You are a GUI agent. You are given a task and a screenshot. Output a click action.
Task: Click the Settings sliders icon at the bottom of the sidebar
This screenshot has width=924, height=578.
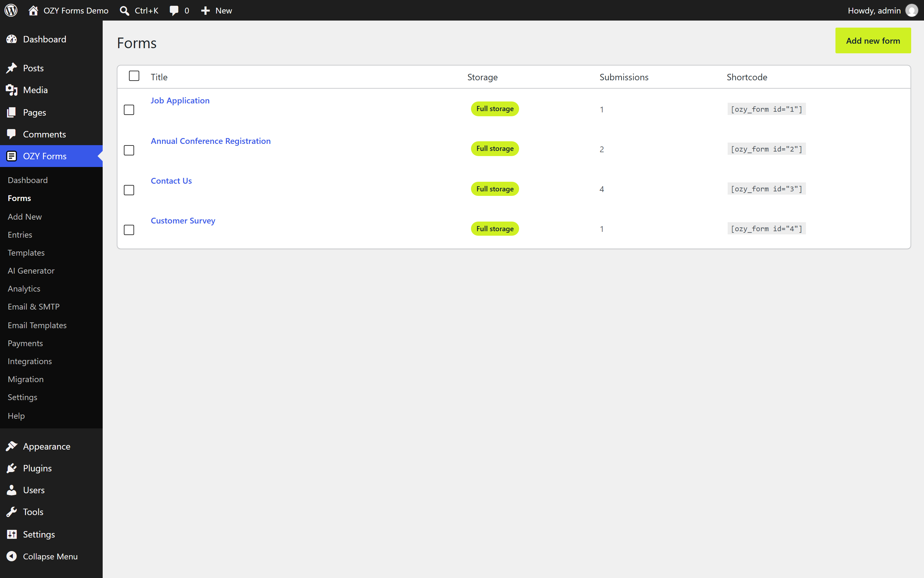(12, 534)
